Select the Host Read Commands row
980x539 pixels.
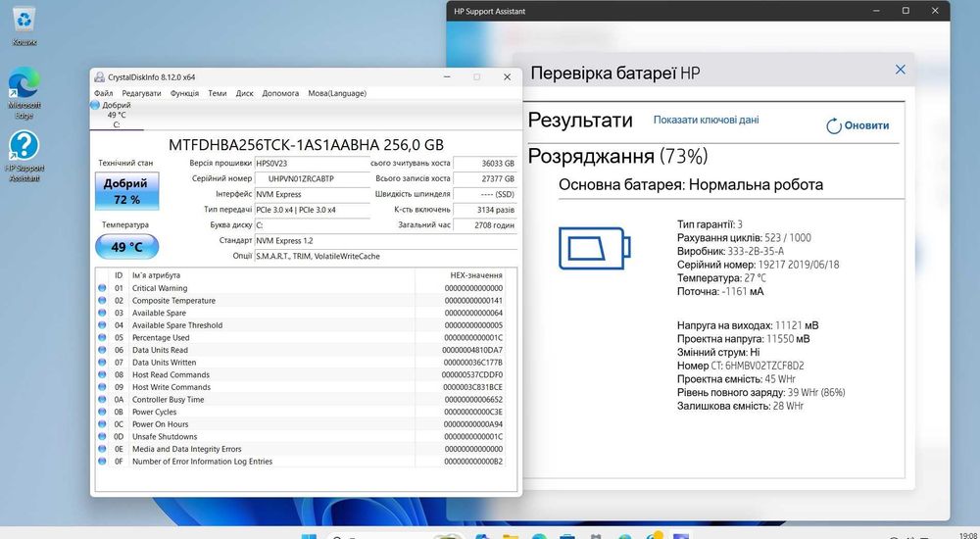pos(300,375)
